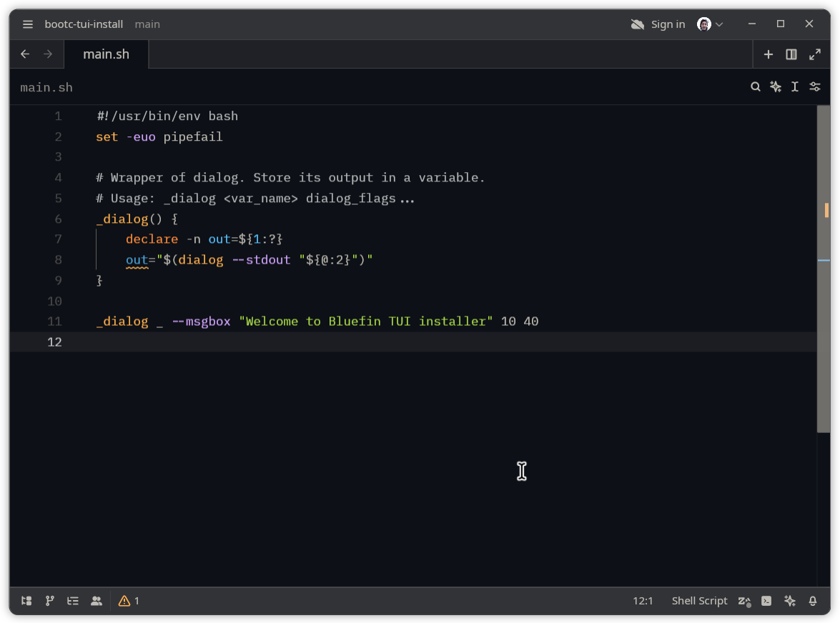This screenshot has height=623, width=840.
Task: Click the empty line 12 in editor
Action: coord(412,342)
